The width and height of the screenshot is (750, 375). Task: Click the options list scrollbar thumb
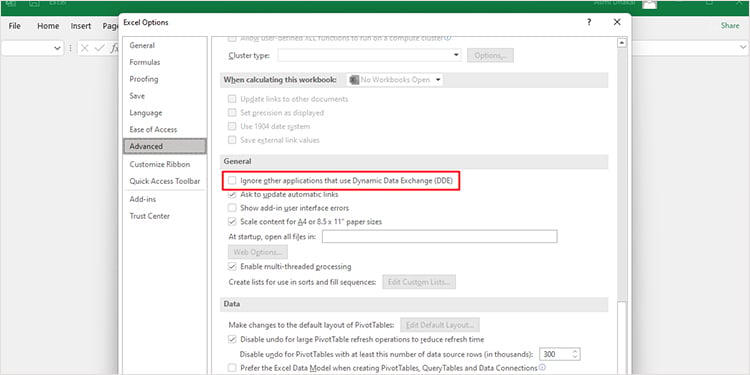(622, 338)
